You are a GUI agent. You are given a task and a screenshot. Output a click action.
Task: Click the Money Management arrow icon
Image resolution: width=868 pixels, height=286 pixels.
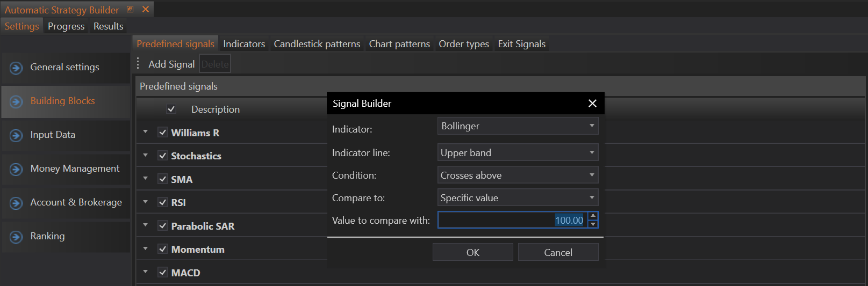16,169
